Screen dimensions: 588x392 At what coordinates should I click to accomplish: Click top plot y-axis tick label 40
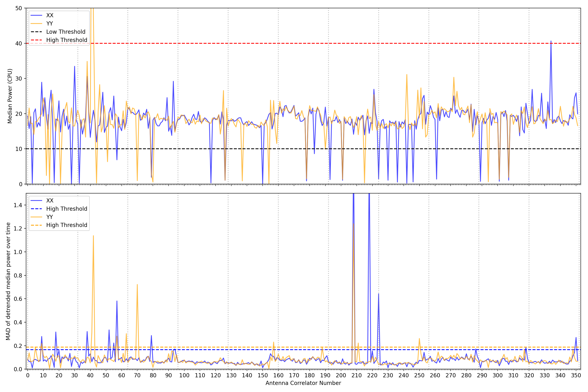pyautogui.click(x=19, y=44)
